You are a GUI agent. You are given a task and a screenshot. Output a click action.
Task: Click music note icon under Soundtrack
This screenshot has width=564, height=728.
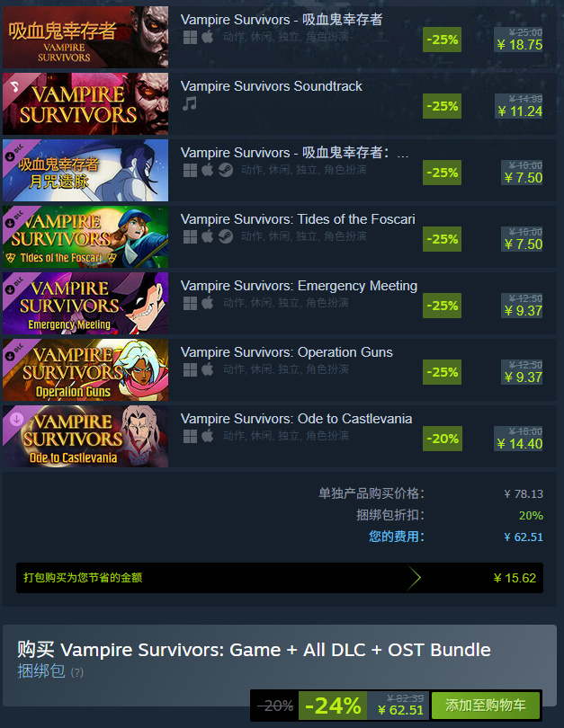(190, 103)
